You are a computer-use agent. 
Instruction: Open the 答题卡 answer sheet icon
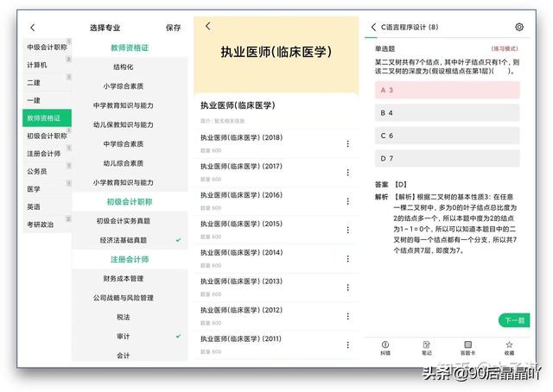(467, 348)
